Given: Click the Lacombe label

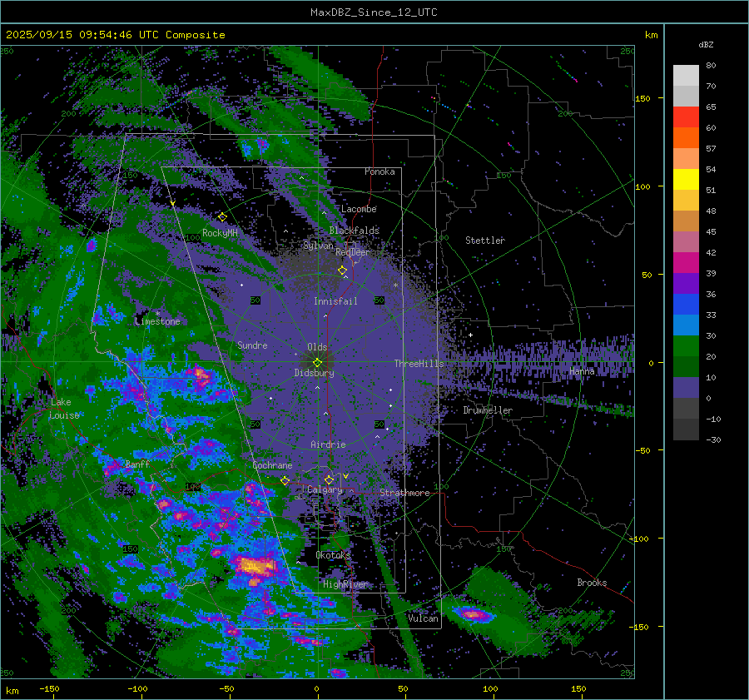Looking at the screenshot, I should (359, 209).
